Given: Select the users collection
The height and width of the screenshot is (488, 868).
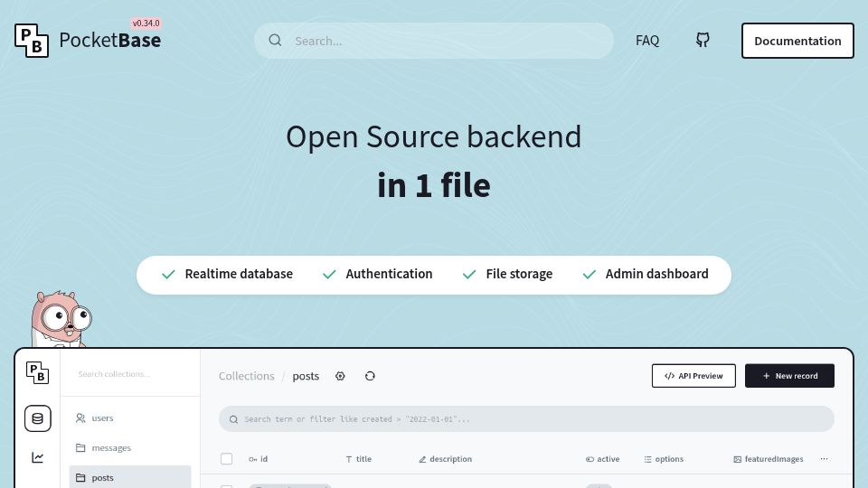Looking at the screenshot, I should pyautogui.click(x=130, y=418).
